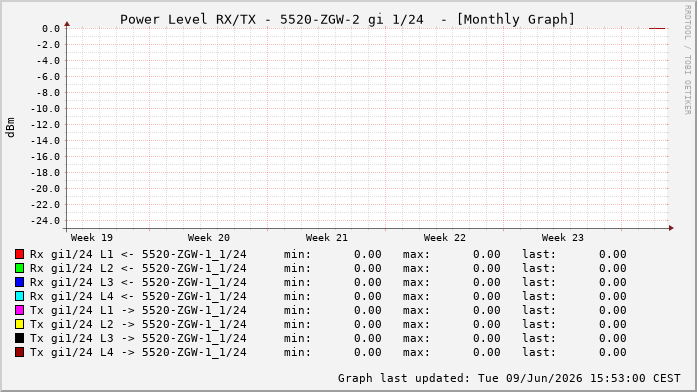Click the 0.0 y-axis value
697x392 pixels.
(51, 29)
